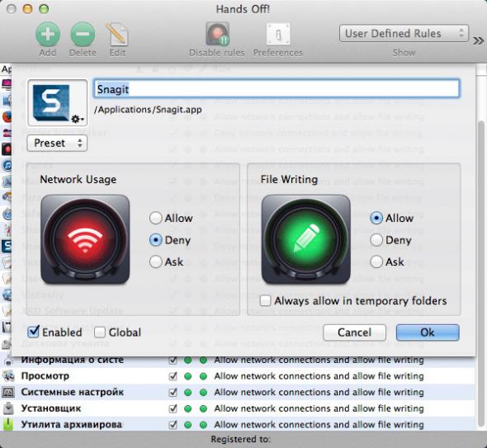Toggle checkbox for Установщик row
This screenshot has width=487, height=448.
tap(173, 408)
